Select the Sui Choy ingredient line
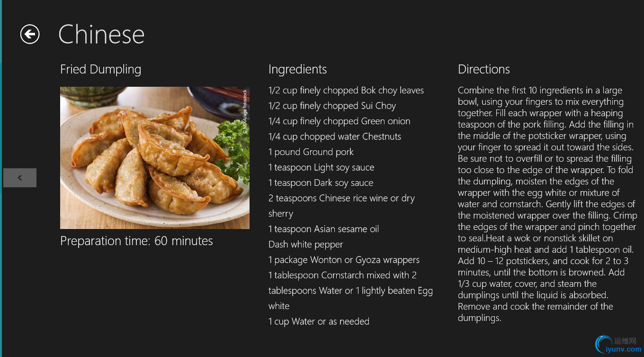 (332, 106)
